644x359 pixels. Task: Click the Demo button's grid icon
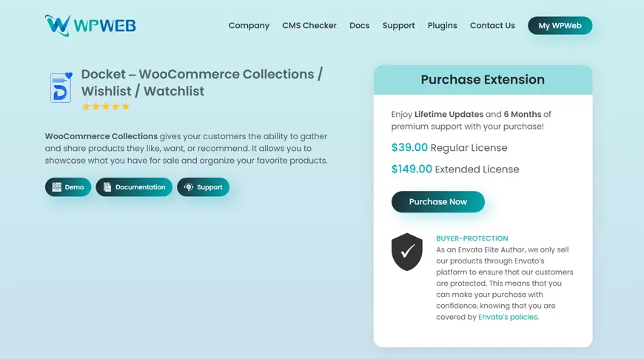click(x=57, y=187)
